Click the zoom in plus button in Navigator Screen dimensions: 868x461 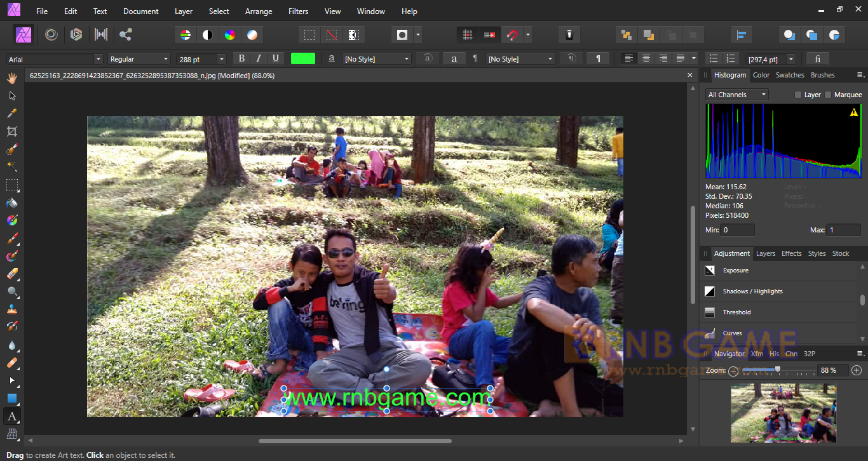coord(857,370)
